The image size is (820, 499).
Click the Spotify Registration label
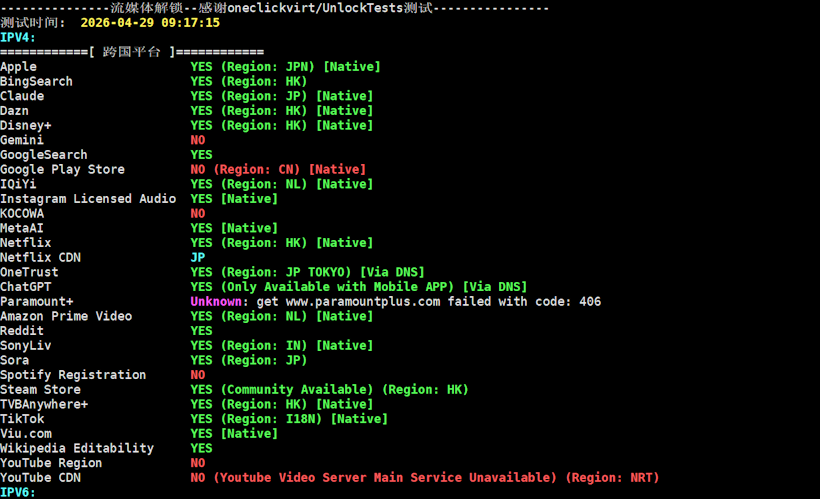pos(73,375)
